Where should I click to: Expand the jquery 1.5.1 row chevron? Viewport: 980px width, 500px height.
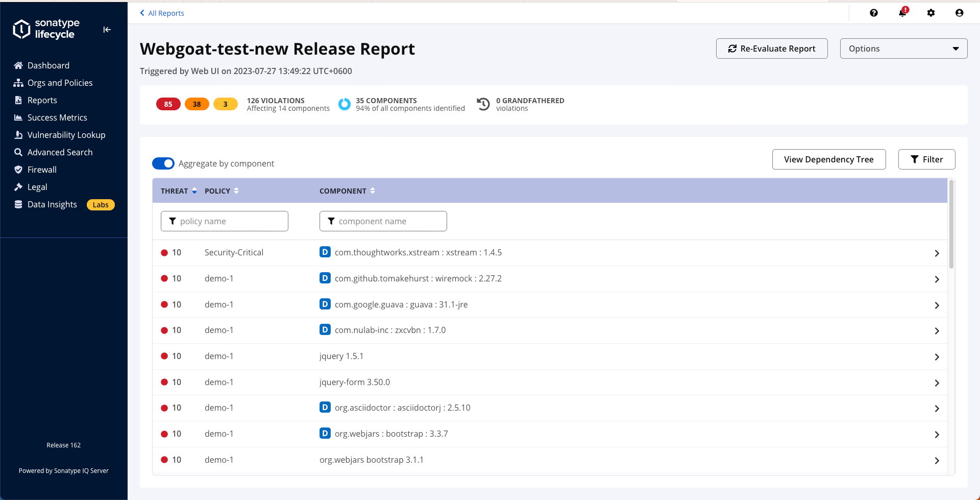tap(937, 357)
